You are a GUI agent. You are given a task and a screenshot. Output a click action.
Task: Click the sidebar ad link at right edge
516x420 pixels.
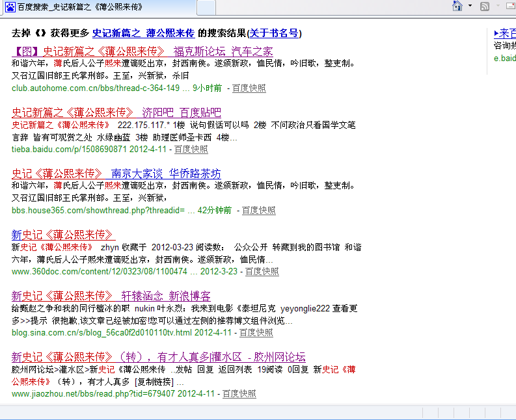pyautogui.click(x=505, y=33)
